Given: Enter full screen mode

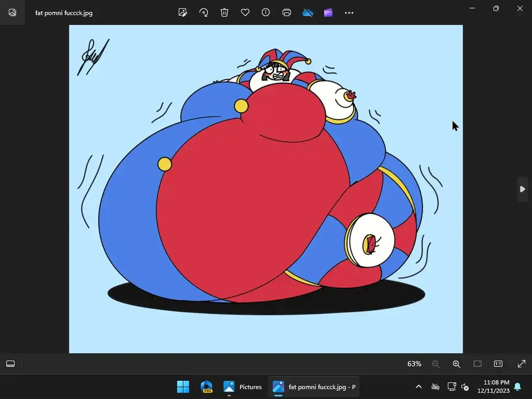Looking at the screenshot, I should (522, 364).
